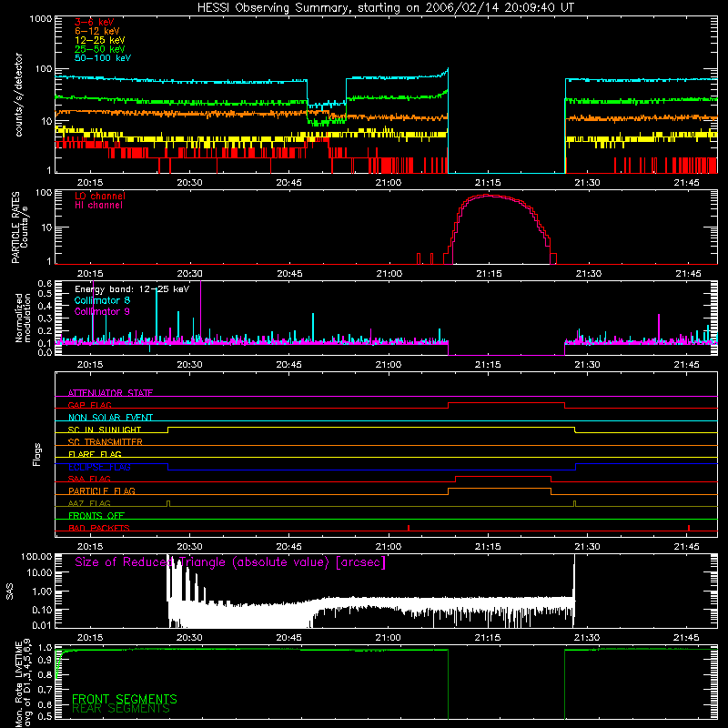The height and width of the screenshot is (728, 728).
Task: Click the ECLIPSE_FLAG label
Action: [99, 467]
